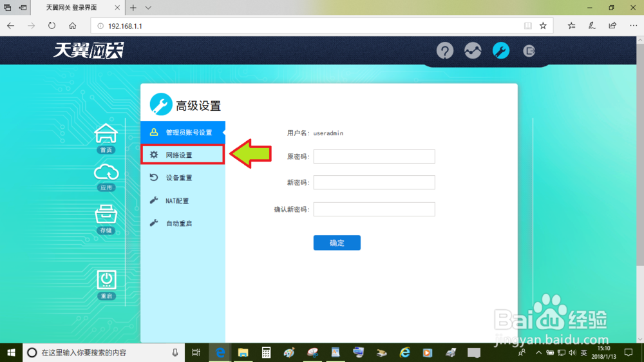
Task: Open Task View on taskbar
Action: [x=196, y=352]
